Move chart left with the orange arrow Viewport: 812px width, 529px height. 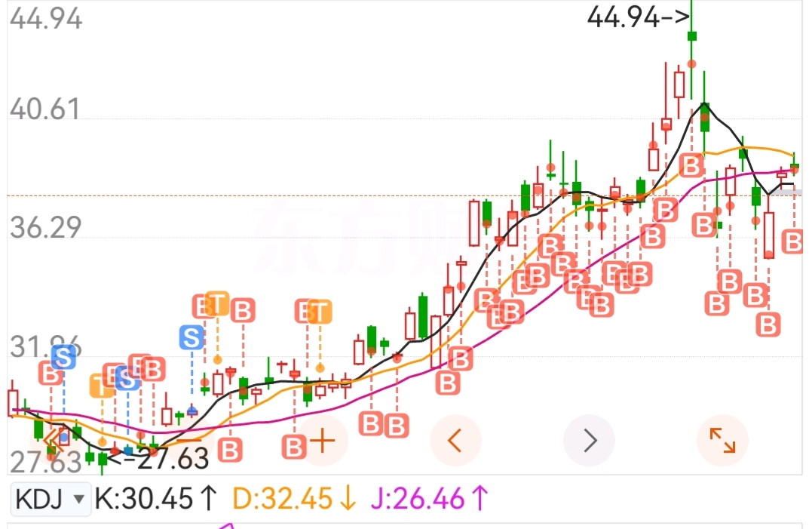coord(455,441)
